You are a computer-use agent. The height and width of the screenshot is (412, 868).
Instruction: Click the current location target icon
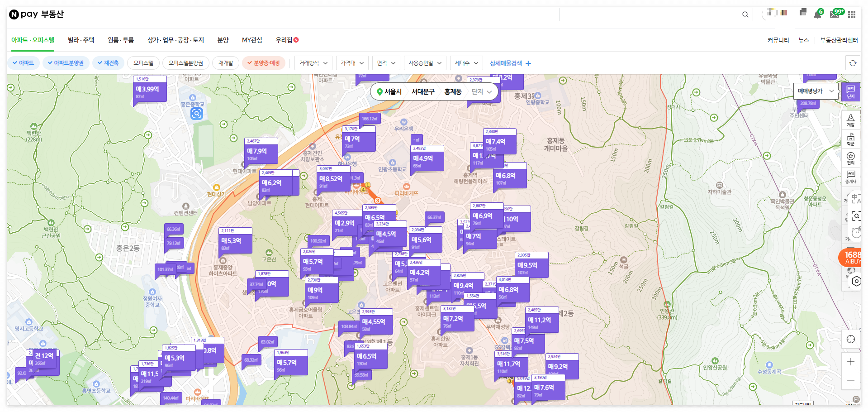click(851, 339)
